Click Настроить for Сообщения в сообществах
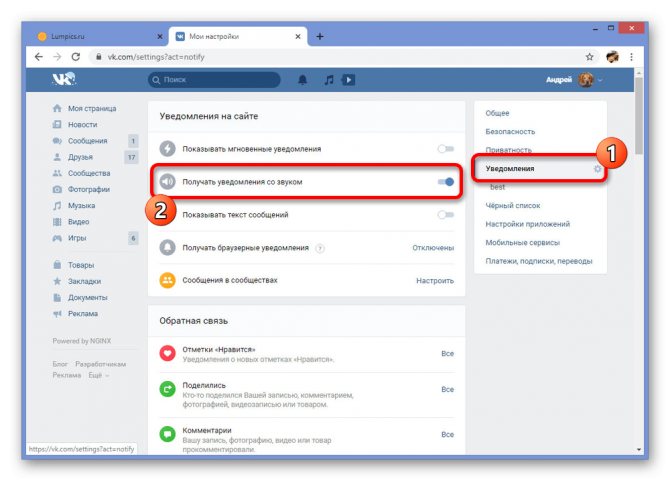Screen dimensions: 670x481 click(435, 281)
